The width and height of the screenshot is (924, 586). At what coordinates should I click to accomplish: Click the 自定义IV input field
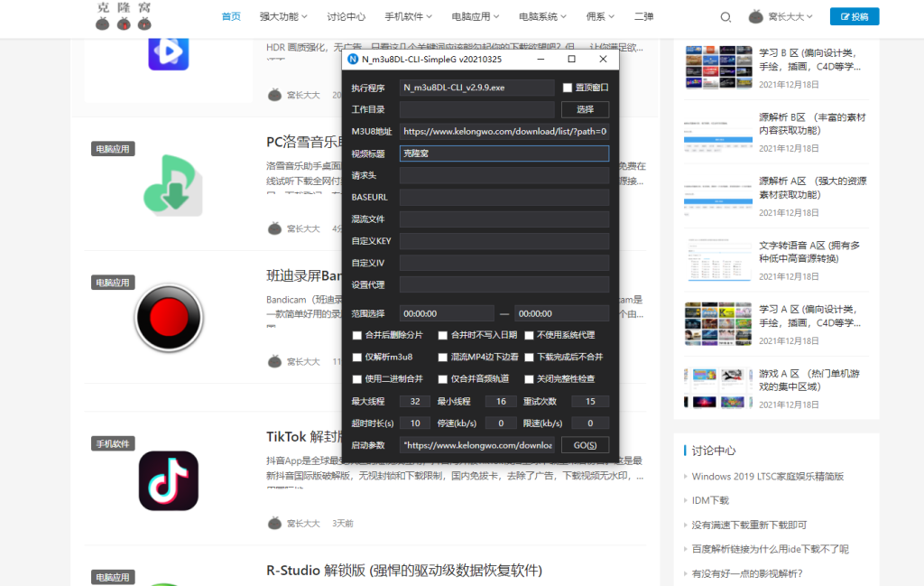(x=504, y=263)
